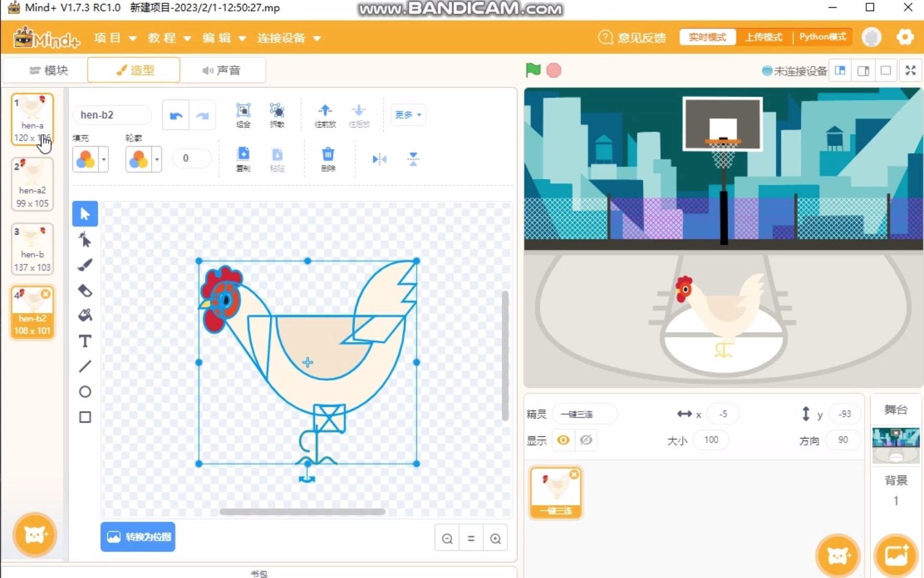
Task: Click the green flag to run the project
Action: [533, 70]
